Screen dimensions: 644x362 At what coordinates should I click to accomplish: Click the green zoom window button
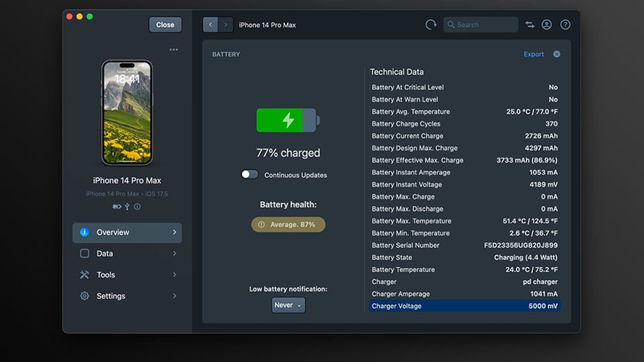click(x=89, y=16)
